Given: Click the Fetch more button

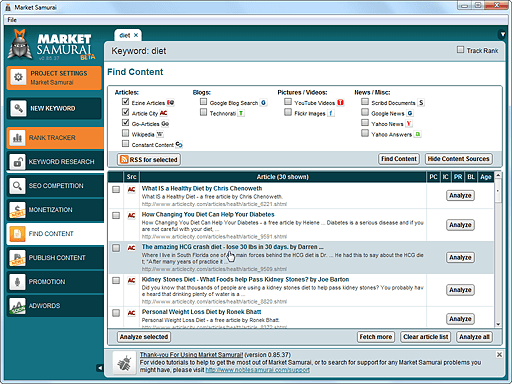Looking at the screenshot, I should tap(376, 337).
